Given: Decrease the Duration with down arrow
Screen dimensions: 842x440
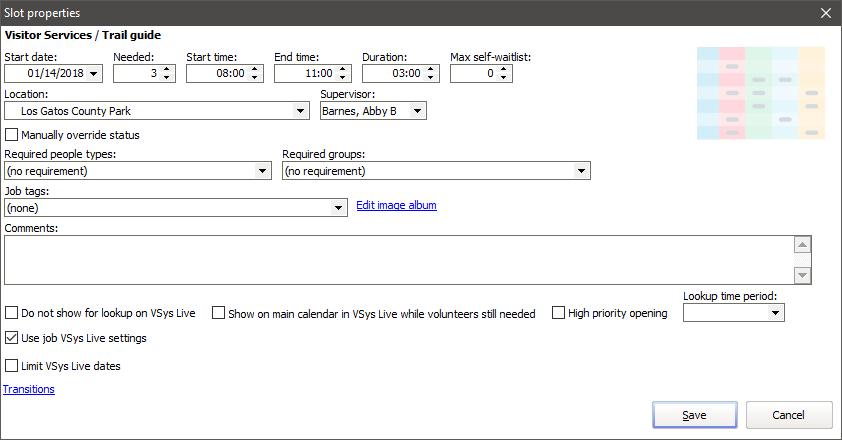Looking at the screenshot, I should coord(432,78).
